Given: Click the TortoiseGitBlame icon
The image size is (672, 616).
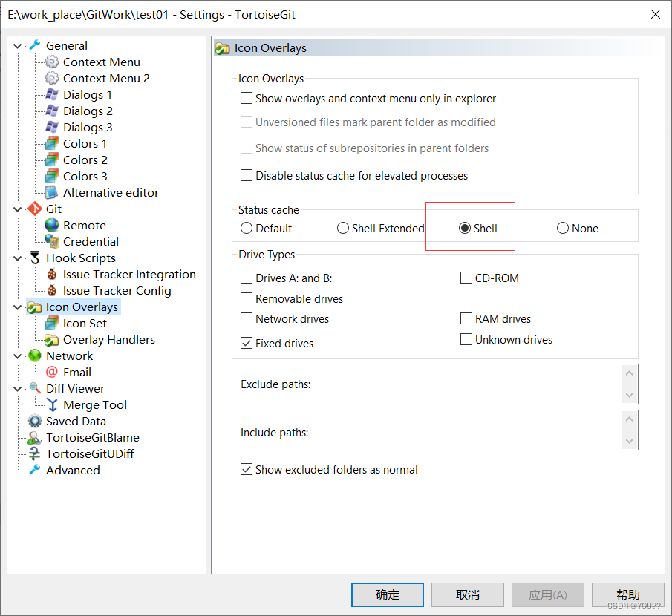Looking at the screenshot, I should tap(35, 437).
